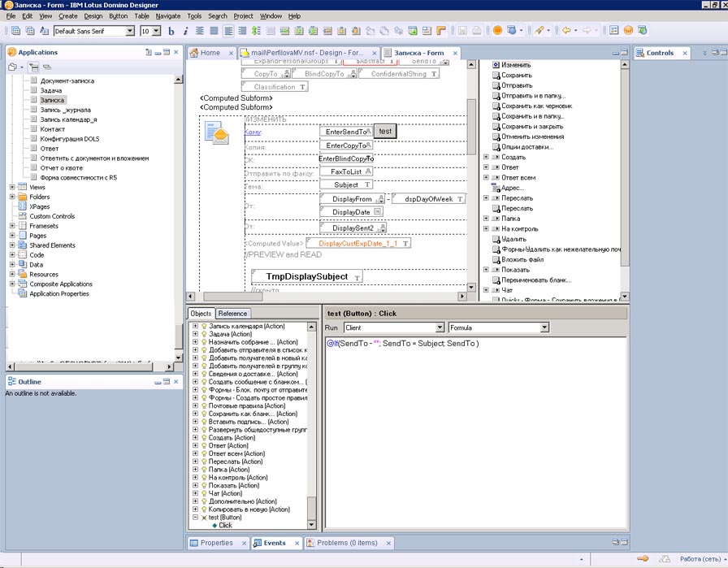Switch to the Reference tab
Image resolution: width=728 pixels, height=568 pixels.
[x=232, y=314]
